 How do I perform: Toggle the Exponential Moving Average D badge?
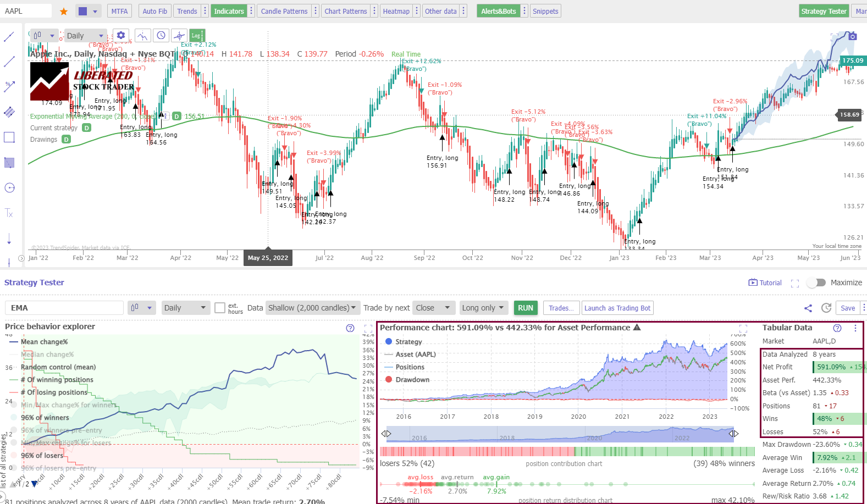pos(176,116)
